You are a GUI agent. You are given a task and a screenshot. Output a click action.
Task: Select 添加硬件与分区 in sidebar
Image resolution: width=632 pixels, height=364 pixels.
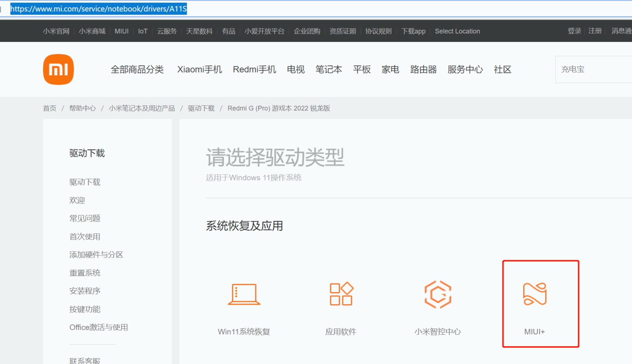click(96, 255)
